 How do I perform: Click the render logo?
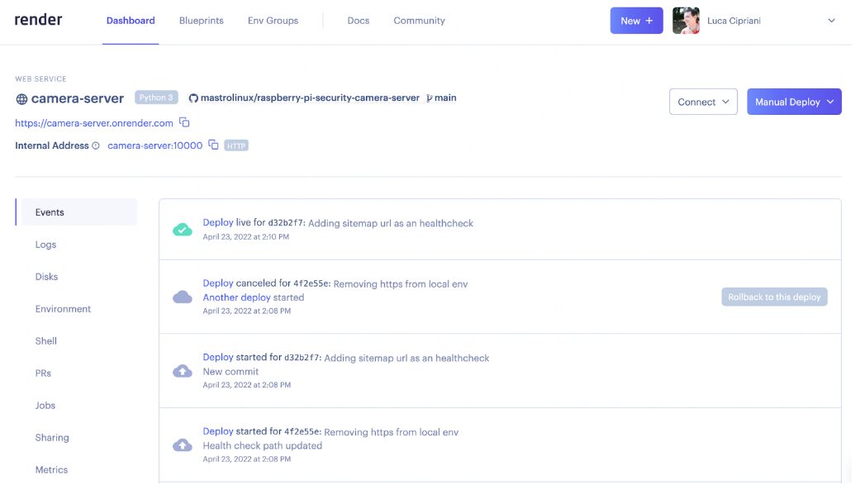point(39,20)
